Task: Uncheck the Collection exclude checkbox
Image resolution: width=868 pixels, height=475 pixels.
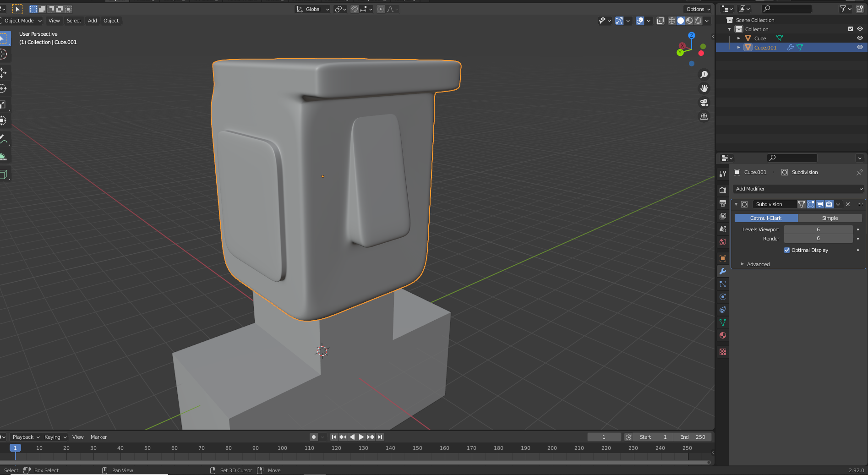Action: coord(851,29)
